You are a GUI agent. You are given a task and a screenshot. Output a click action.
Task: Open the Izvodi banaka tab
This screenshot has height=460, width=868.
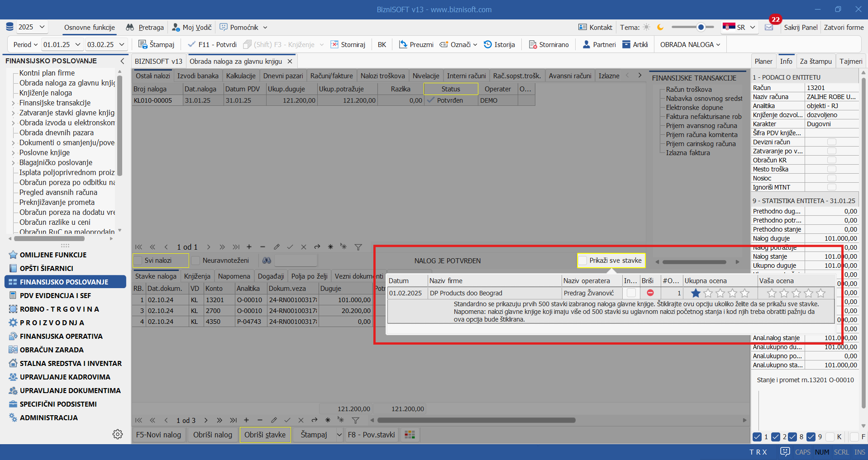[198, 76]
